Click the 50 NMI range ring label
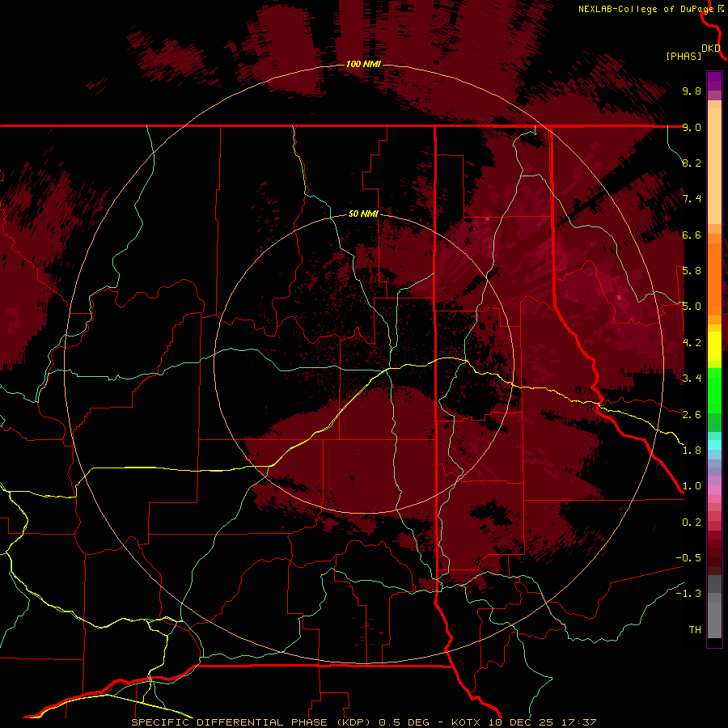This screenshot has width=728, height=728. pyautogui.click(x=363, y=214)
